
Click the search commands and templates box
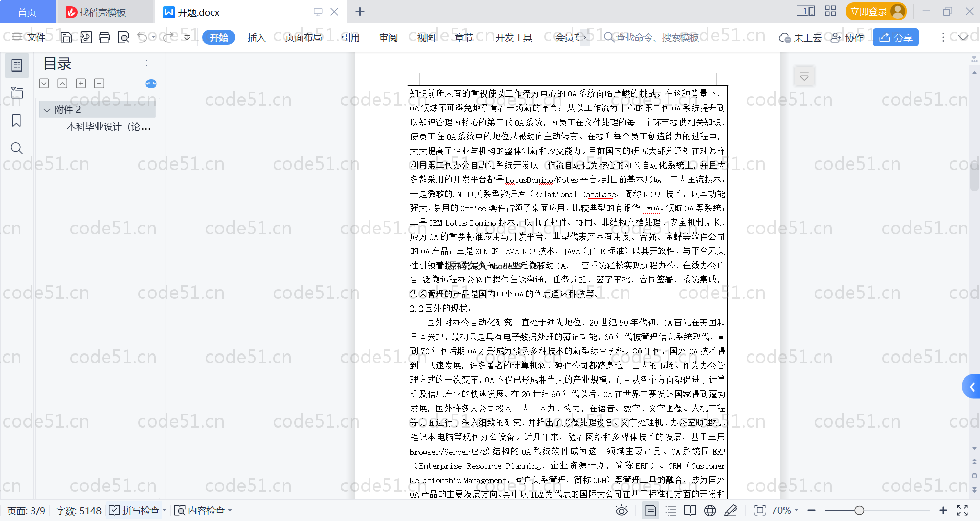[651, 37]
